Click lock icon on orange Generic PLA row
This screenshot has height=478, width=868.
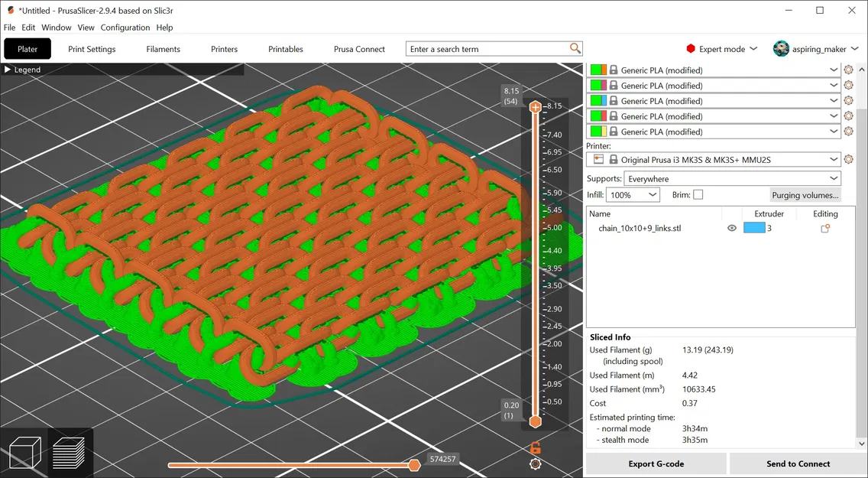click(614, 70)
